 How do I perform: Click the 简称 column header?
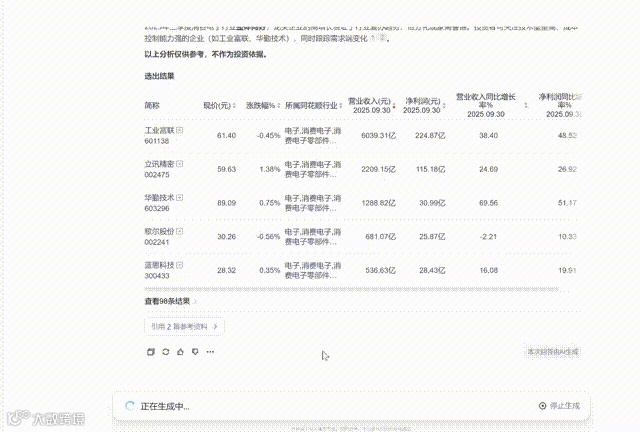[152, 106]
